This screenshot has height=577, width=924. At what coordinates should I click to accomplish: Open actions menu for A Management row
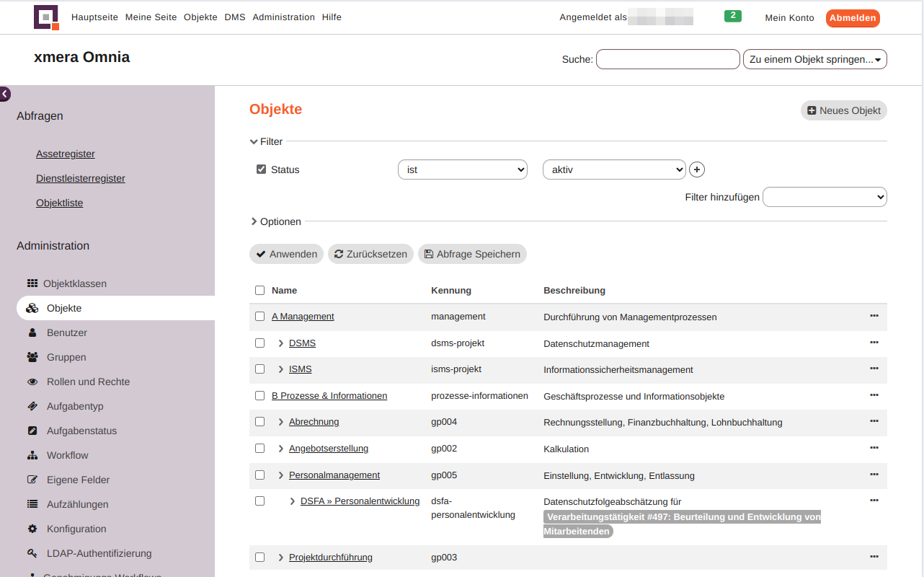point(874,316)
